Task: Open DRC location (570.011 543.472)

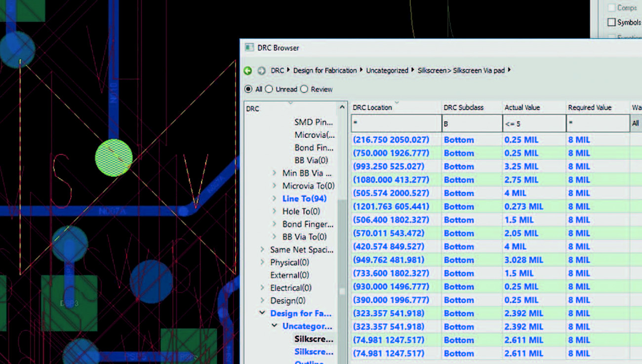Action: 388,233
